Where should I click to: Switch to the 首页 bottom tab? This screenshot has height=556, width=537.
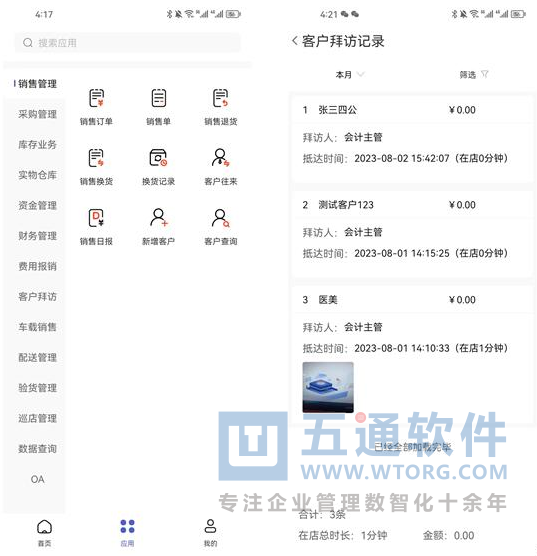(x=45, y=532)
